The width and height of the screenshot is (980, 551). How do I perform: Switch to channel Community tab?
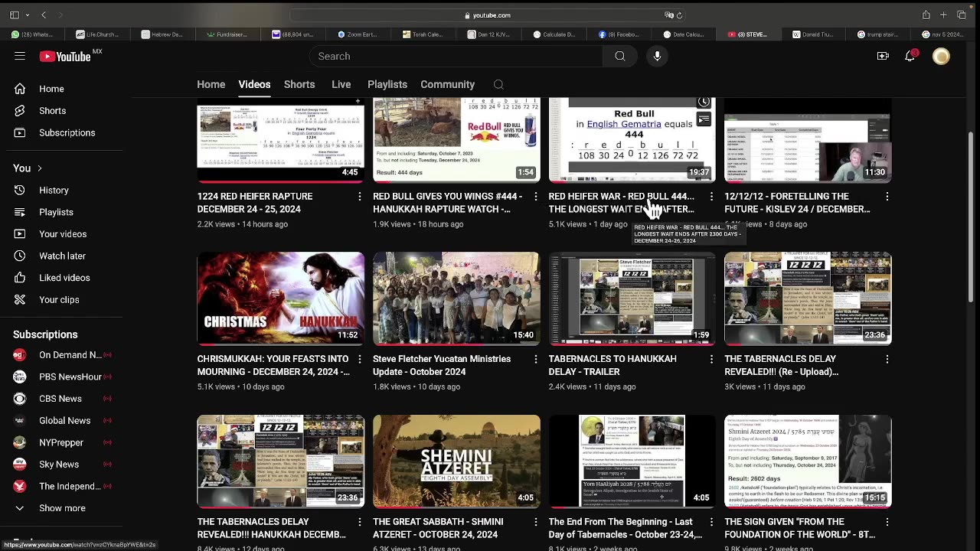coord(447,84)
